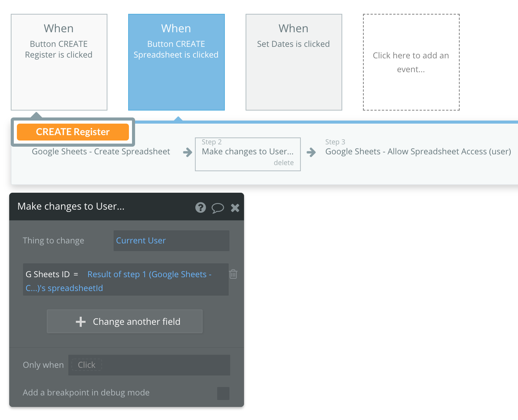
Task: Open Google Sheets Create Spreadsheet step
Action: click(x=101, y=152)
